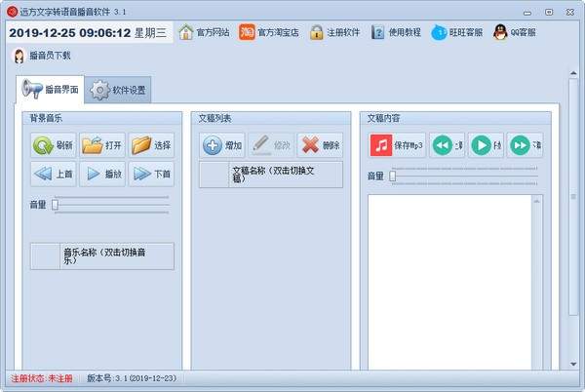
Task: Click the 刷新 refresh button in 背景音乐
Action: [x=53, y=146]
